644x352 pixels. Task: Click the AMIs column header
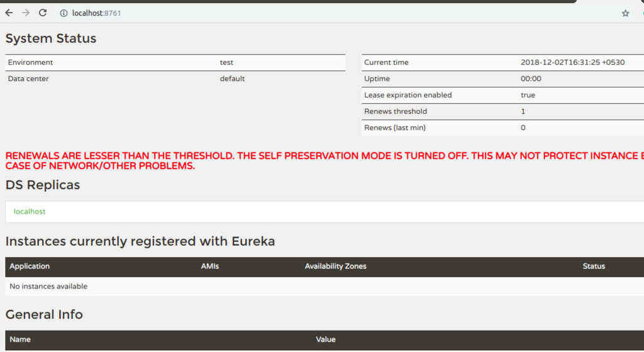[209, 267]
